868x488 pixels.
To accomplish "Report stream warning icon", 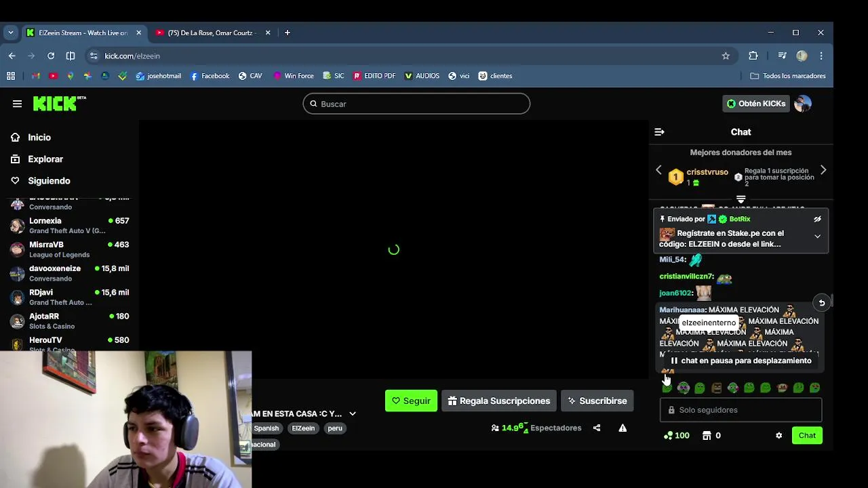I will click(x=623, y=428).
